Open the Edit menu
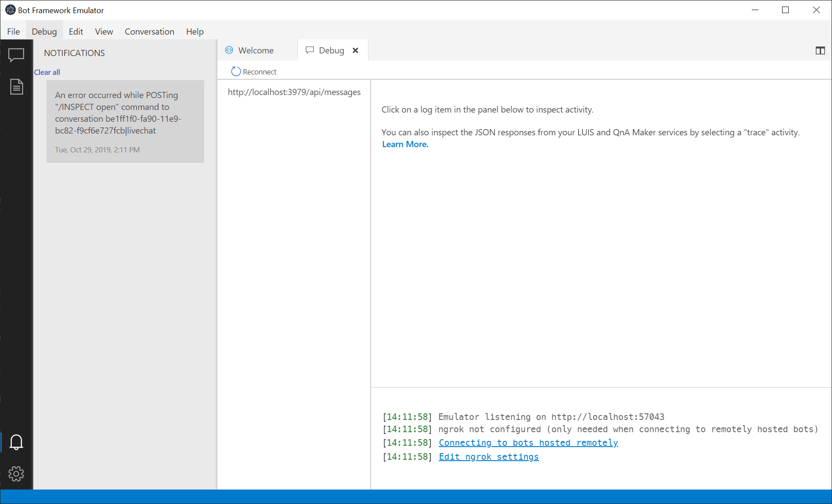This screenshot has width=832, height=504. [76, 32]
